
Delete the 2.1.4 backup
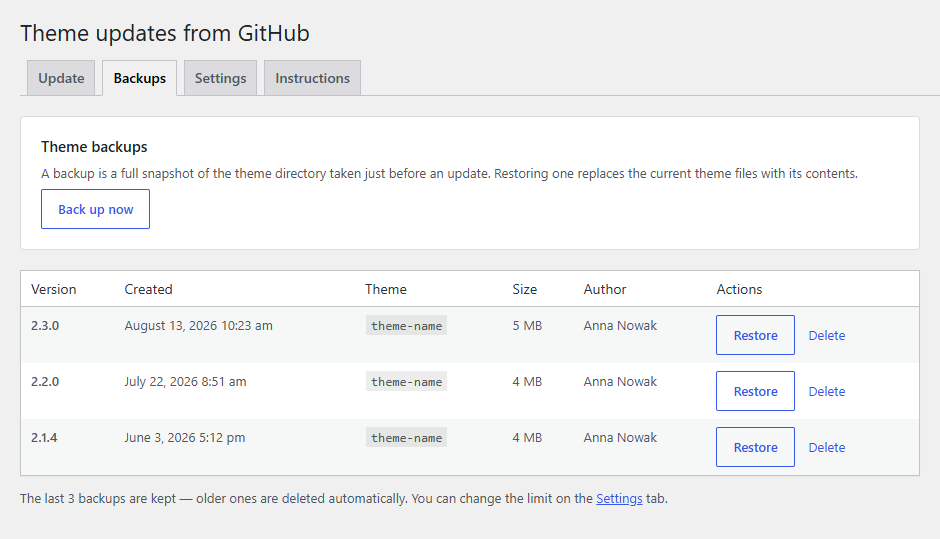827,447
